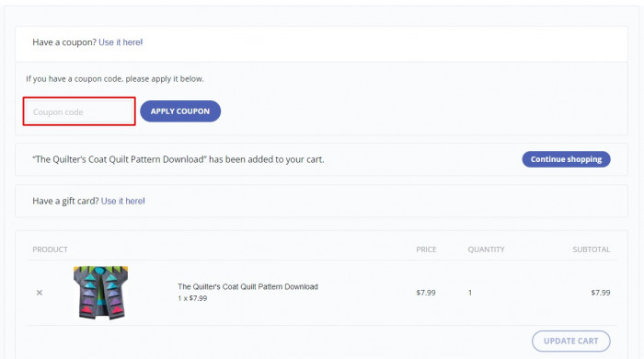This screenshot has width=644, height=359.
Task: Click the PRODUCT column header
Action: click(x=50, y=249)
